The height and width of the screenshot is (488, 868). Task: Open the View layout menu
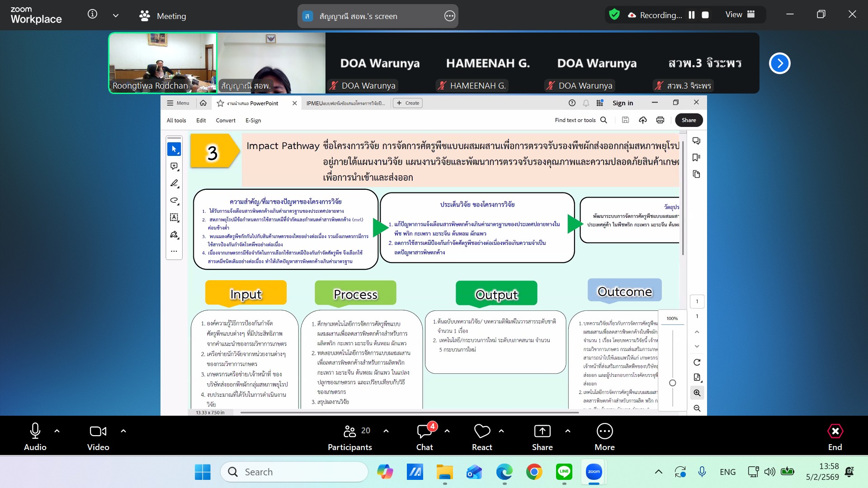point(740,14)
